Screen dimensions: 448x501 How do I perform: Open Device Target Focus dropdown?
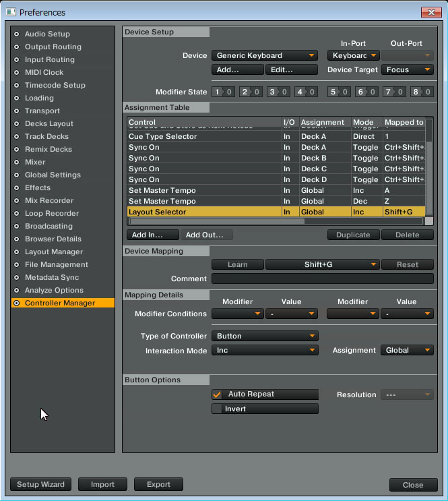(408, 69)
